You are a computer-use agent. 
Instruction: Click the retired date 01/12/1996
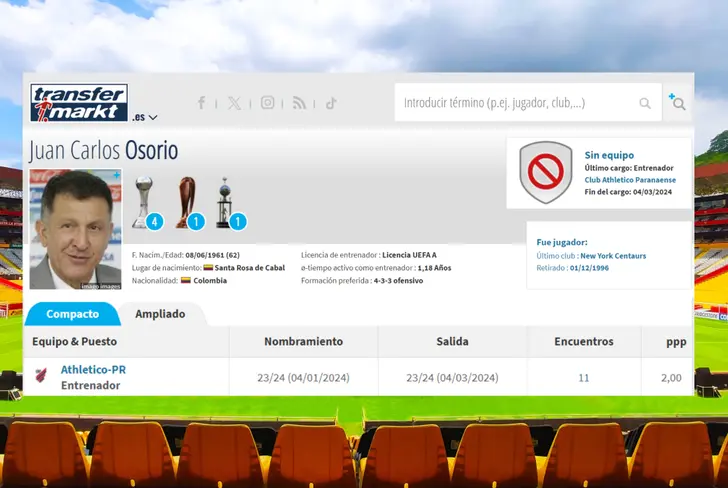tap(589, 268)
